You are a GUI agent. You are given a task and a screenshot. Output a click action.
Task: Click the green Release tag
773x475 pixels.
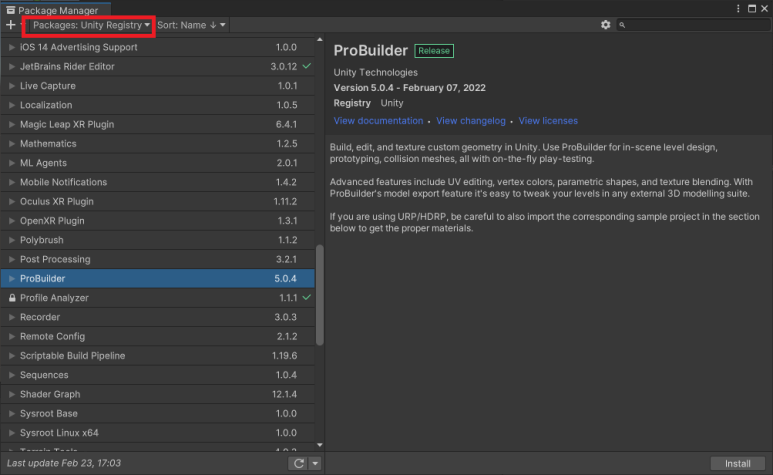pyautogui.click(x=434, y=51)
